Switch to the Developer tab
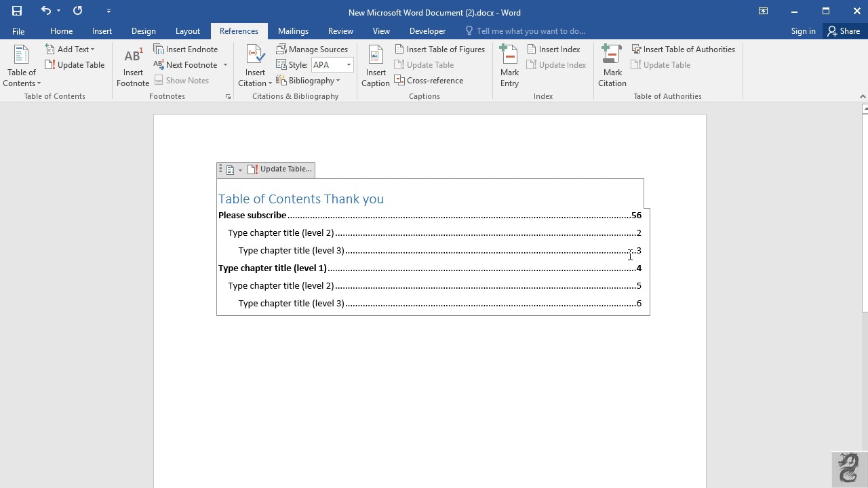Image resolution: width=868 pixels, height=488 pixels. point(427,31)
